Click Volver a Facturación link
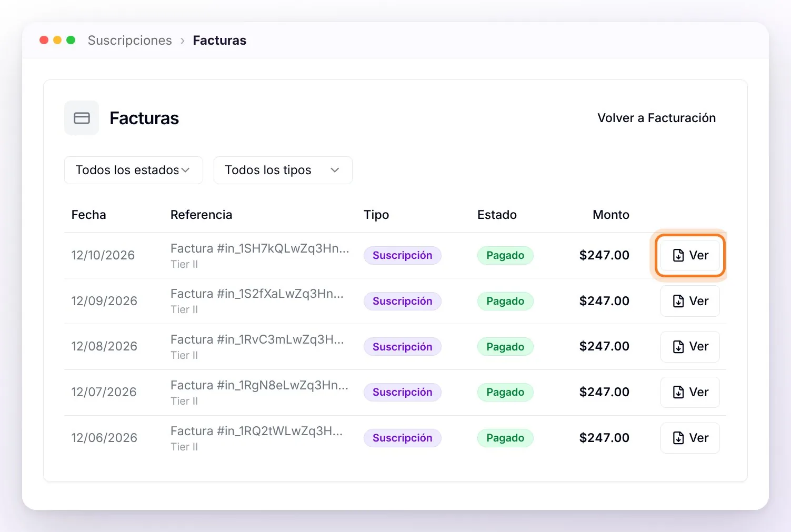Image resolution: width=791 pixels, height=532 pixels. click(x=656, y=118)
